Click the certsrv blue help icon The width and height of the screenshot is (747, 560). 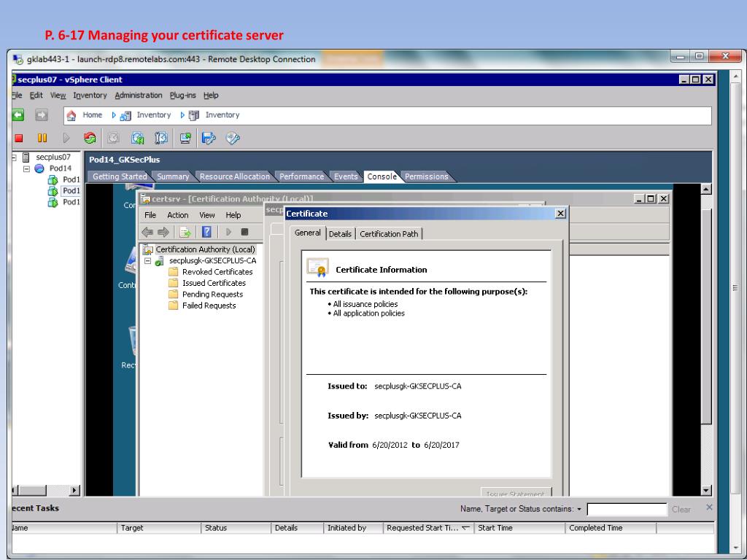tap(206, 232)
